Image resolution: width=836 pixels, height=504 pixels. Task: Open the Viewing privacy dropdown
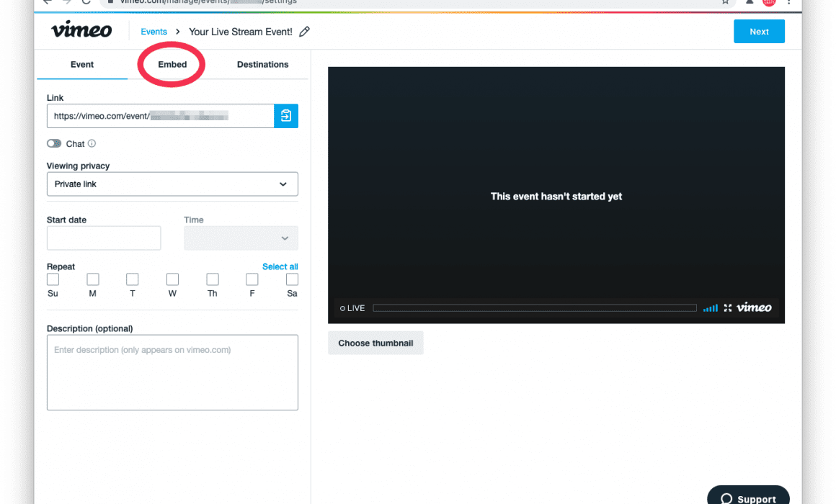coord(172,184)
